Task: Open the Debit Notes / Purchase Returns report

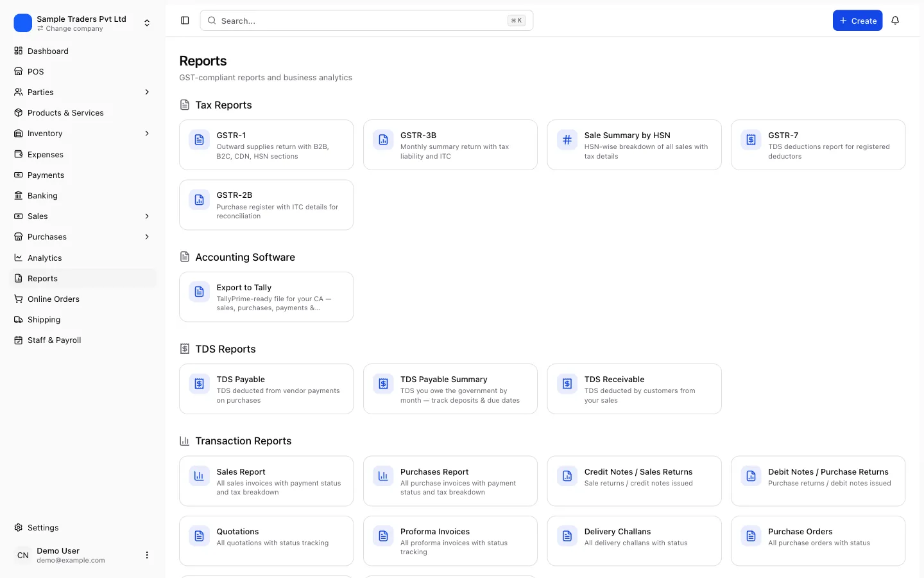Action: 818,481
